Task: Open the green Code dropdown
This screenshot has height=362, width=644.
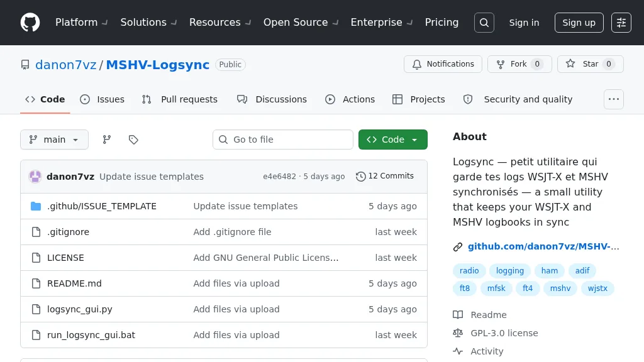Action: click(x=392, y=140)
